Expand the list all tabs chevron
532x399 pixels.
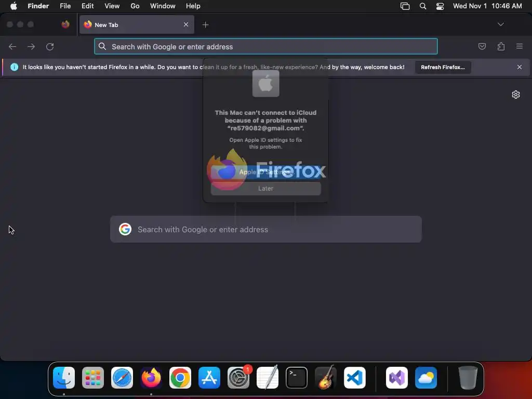tap(501, 24)
